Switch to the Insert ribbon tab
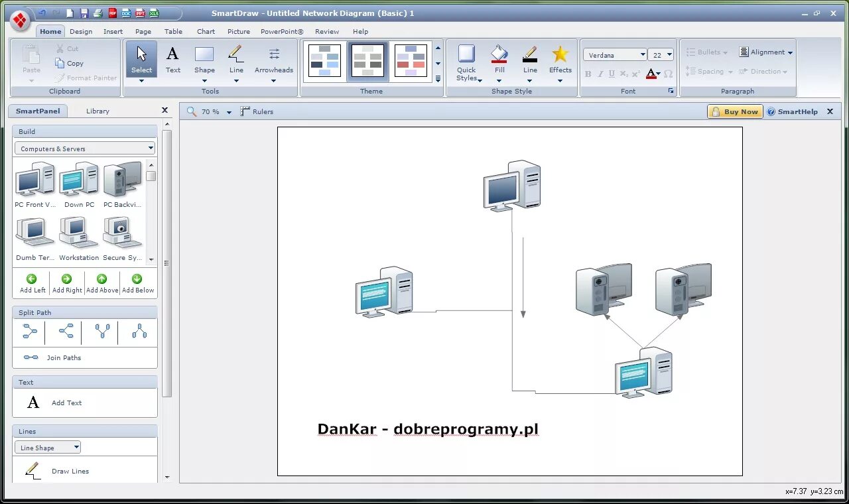 coord(113,31)
